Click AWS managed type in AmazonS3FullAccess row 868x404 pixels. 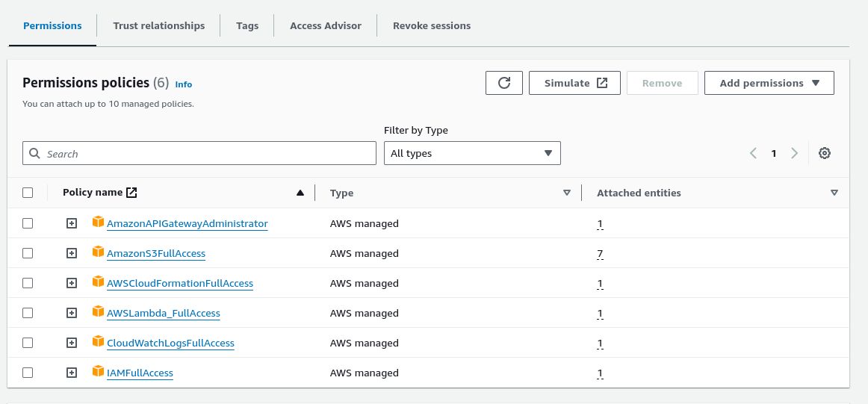(365, 254)
